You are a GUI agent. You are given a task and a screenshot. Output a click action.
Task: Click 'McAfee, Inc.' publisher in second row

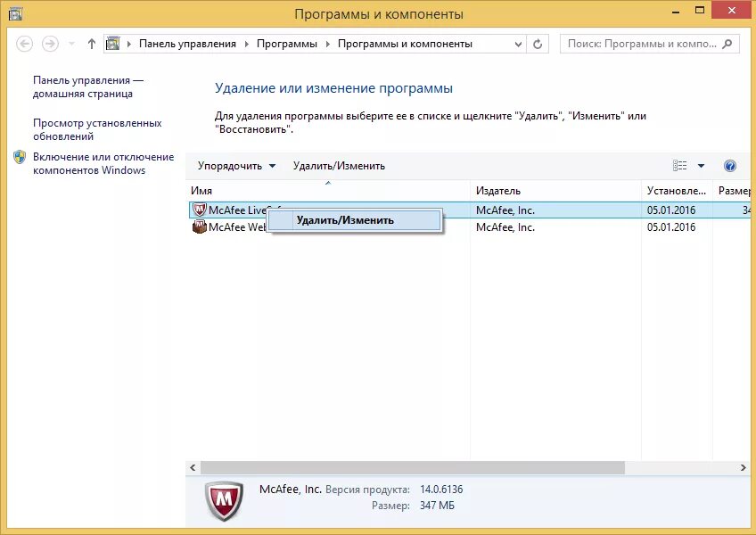coord(505,227)
